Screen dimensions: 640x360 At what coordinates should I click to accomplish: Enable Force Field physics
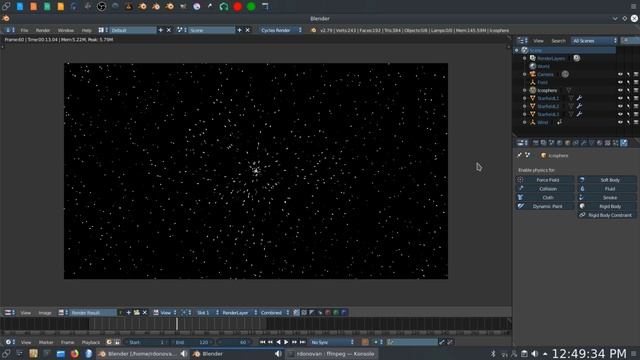click(x=545, y=180)
